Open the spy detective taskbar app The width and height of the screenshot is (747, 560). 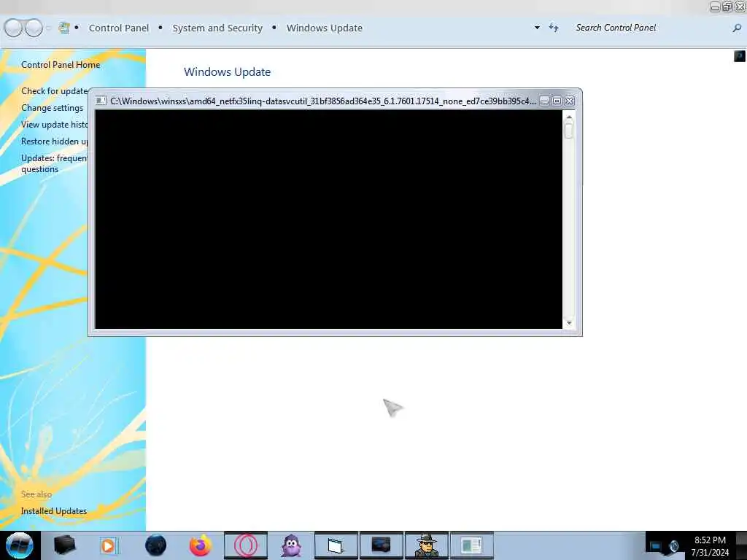pyautogui.click(x=426, y=545)
